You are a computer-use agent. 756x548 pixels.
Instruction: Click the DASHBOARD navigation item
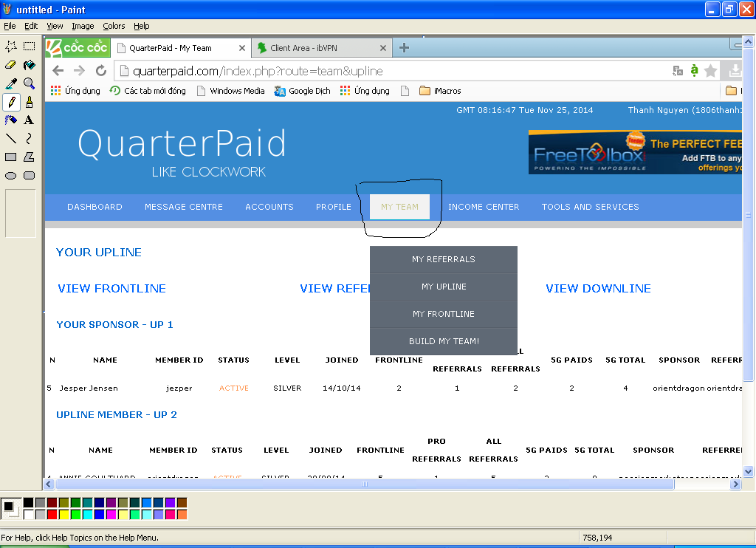point(94,207)
